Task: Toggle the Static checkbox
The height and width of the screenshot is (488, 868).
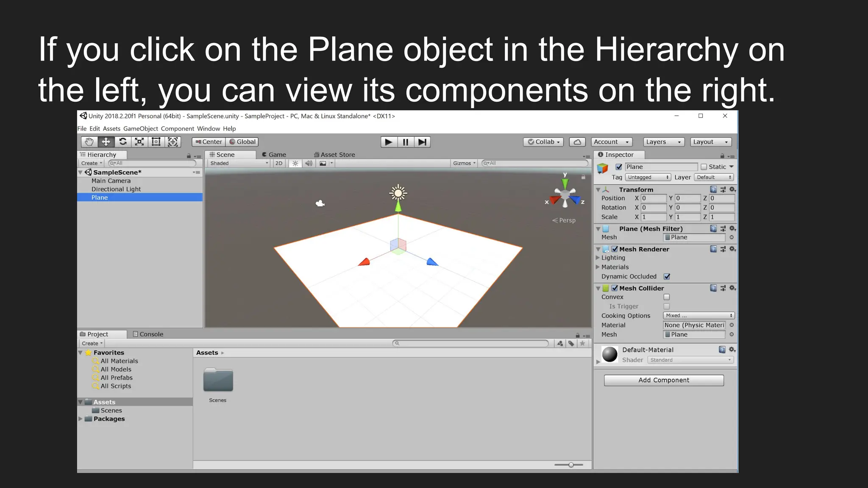Action: [x=704, y=167]
